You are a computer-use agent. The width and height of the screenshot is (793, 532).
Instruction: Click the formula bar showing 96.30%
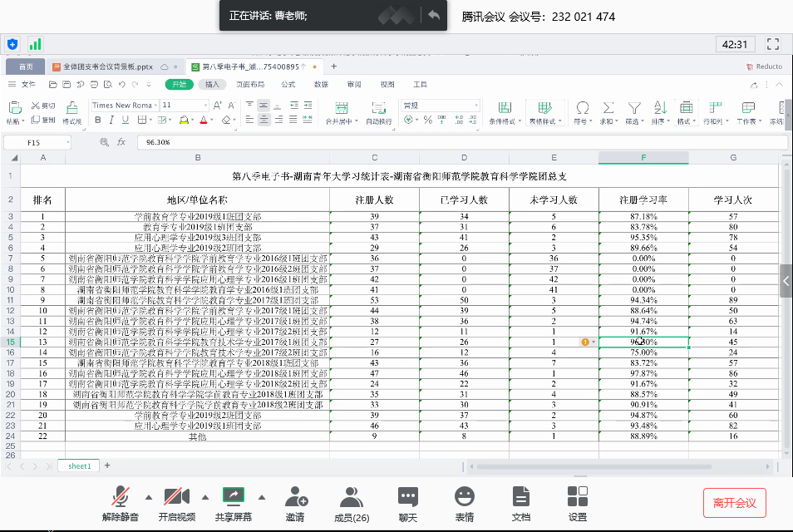coord(457,142)
